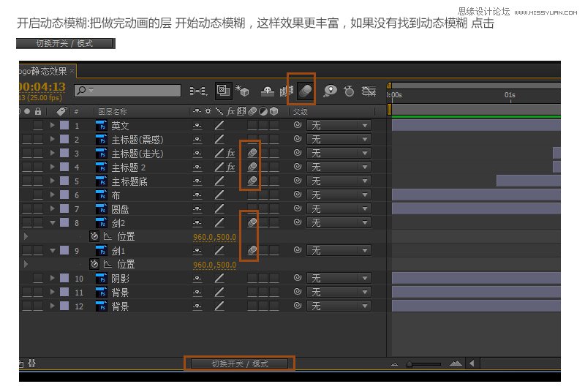Toggle lock box for layer 布
The height and width of the screenshot is (392, 585).
tap(38, 195)
